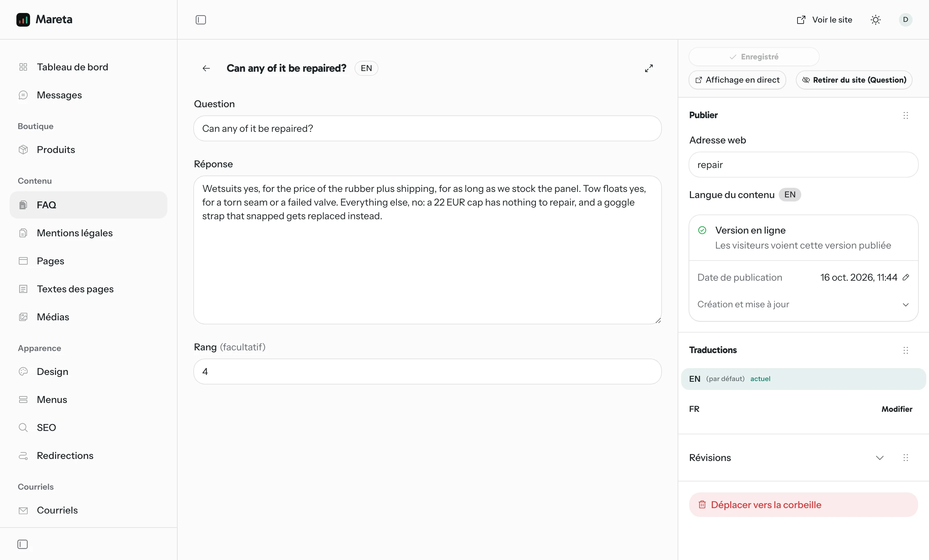
Task: Click Modifier for FR translation
Action: point(897,409)
